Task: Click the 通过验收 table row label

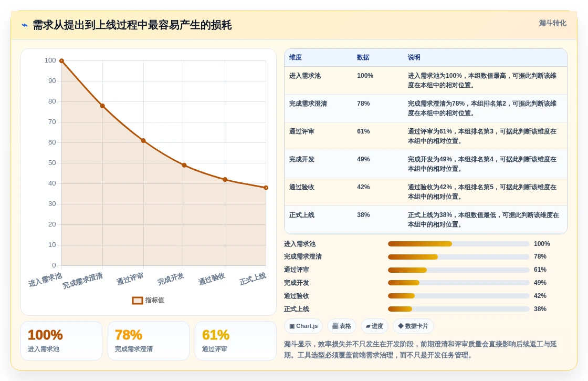Action: (301, 187)
